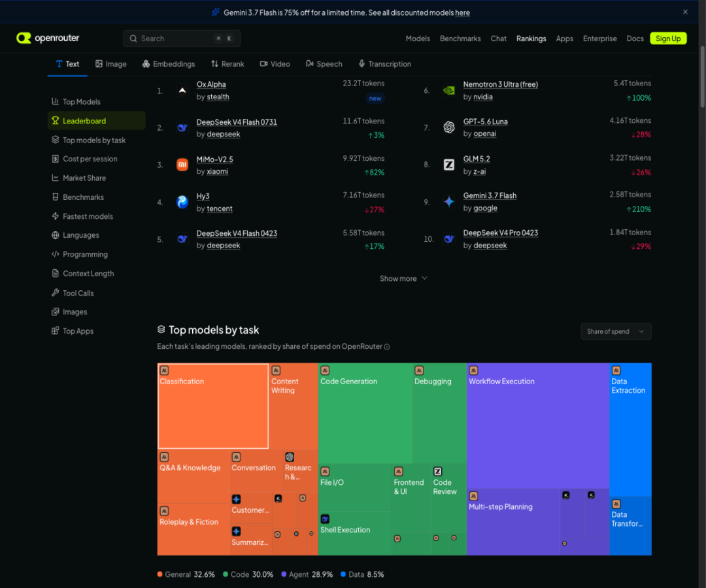706x588 pixels.
Task: Switch to the Image tab
Action: [110, 64]
